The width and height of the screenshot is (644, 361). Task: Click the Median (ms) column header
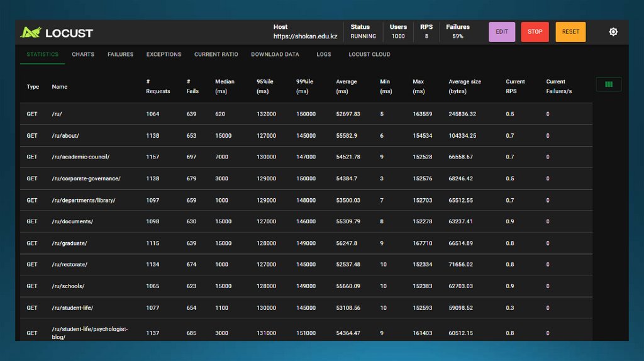click(225, 86)
